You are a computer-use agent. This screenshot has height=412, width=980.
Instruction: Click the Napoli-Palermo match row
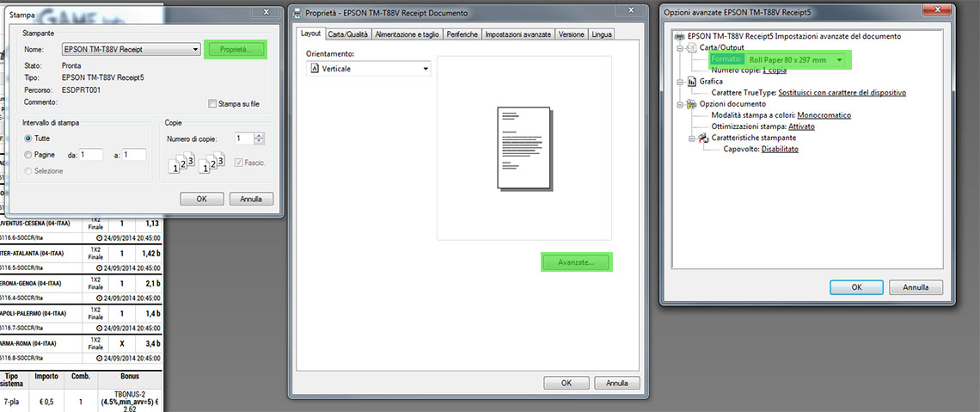tap(82, 314)
